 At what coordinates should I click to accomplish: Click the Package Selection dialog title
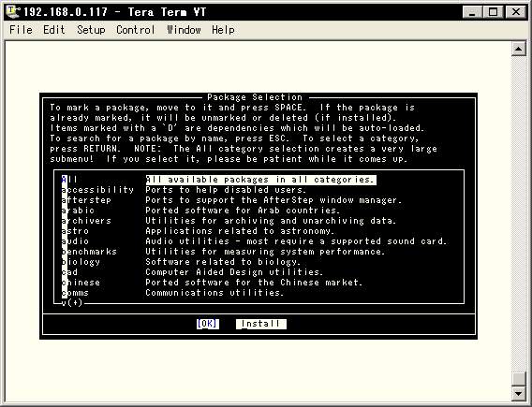pos(255,97)
